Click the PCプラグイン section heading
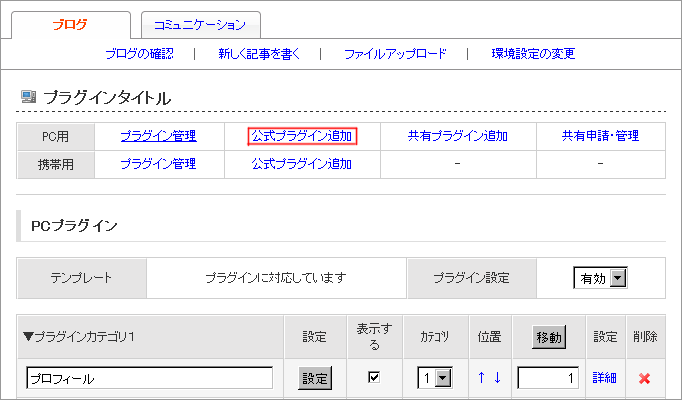The height and width of the screenshot is (400, 682). [74, 226]
